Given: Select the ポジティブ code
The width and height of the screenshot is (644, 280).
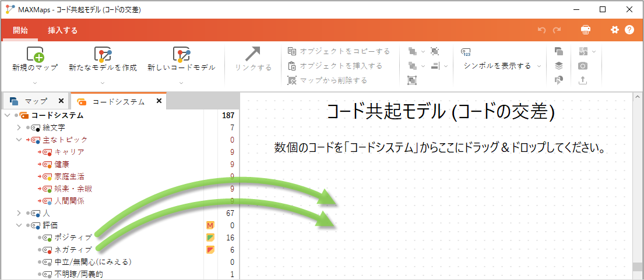Looking at the screenshot, I should (73, 238).
